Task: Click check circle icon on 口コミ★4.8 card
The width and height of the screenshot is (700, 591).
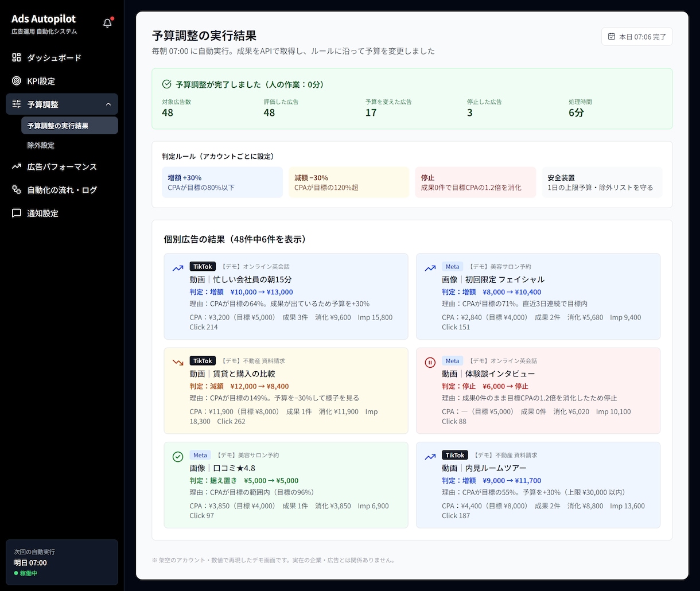Action: 178,457
